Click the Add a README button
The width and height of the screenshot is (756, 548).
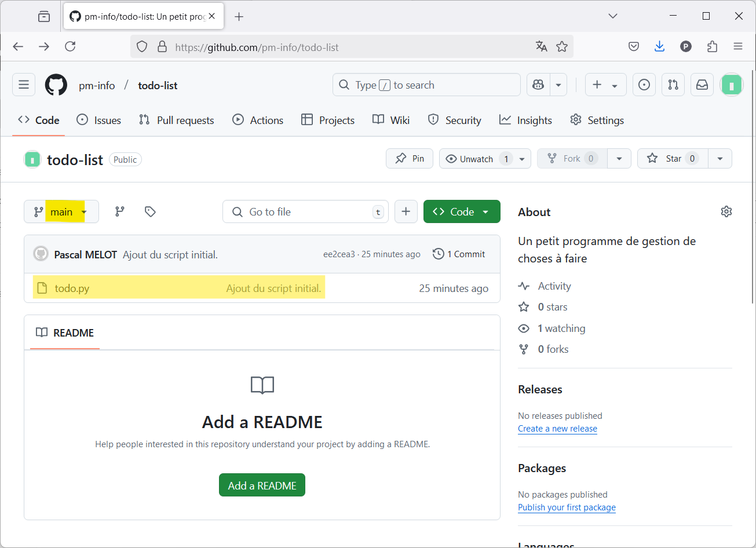(262, 485)
